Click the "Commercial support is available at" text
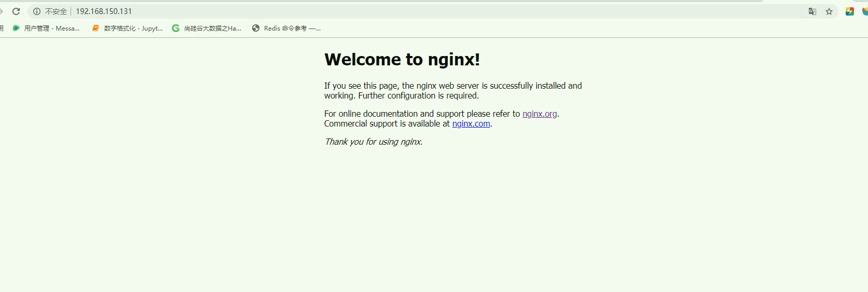Image resolution: width=868 pixels, height=292 pixels. (387, 123)
